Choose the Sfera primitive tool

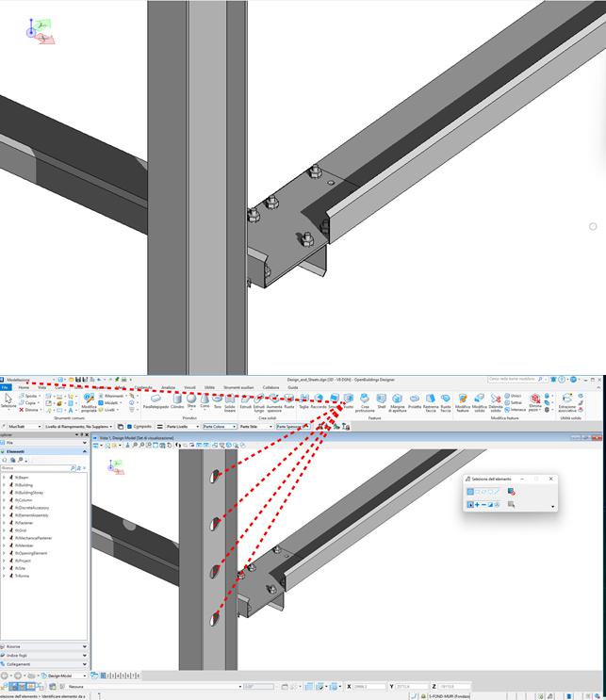pyautogui.click(x=191, y=401)
